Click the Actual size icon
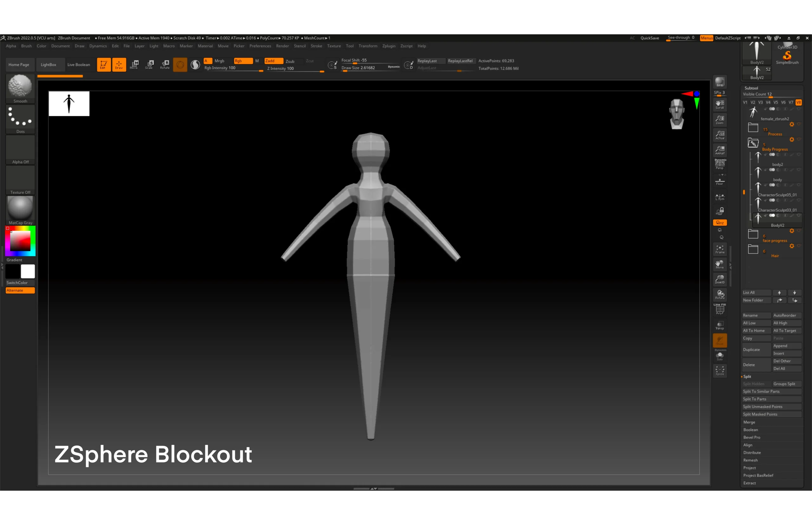This screenshot has height=525, width=812. [720, 135]
